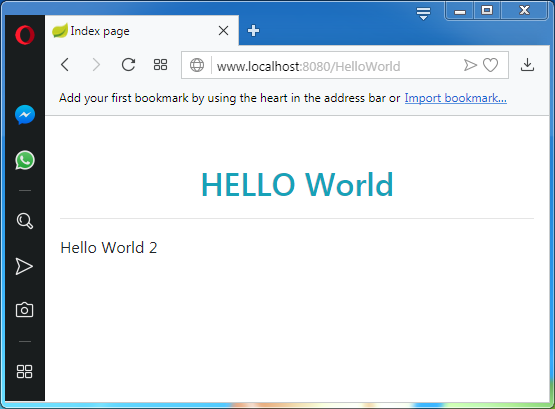Open the downloads panel
The image size is (555, 409).
527,65
